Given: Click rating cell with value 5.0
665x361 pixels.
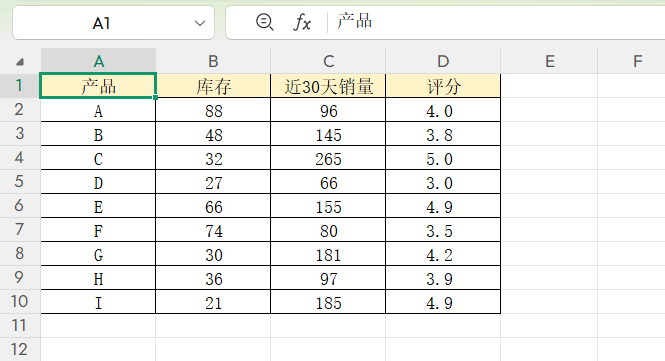Looking at the screenshot, I should (443, 158).
